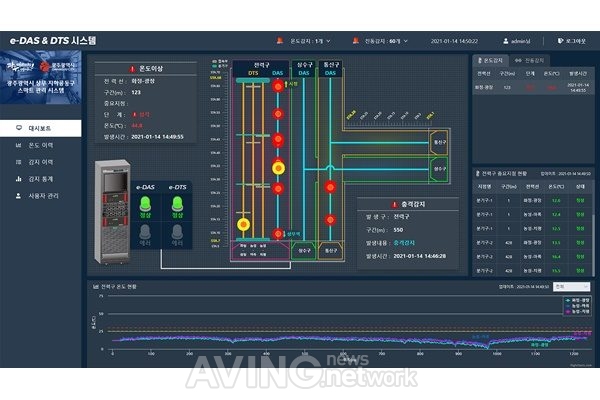Click the server rack equipment image
The height and width of the screenshot is (400, 600).
click(112, 212)
